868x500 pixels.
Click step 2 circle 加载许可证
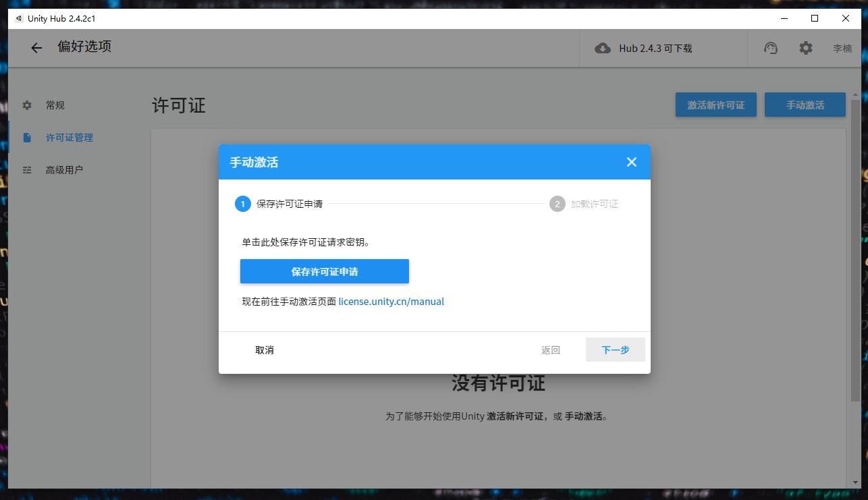pyautogui.click(x=558, y=204)
